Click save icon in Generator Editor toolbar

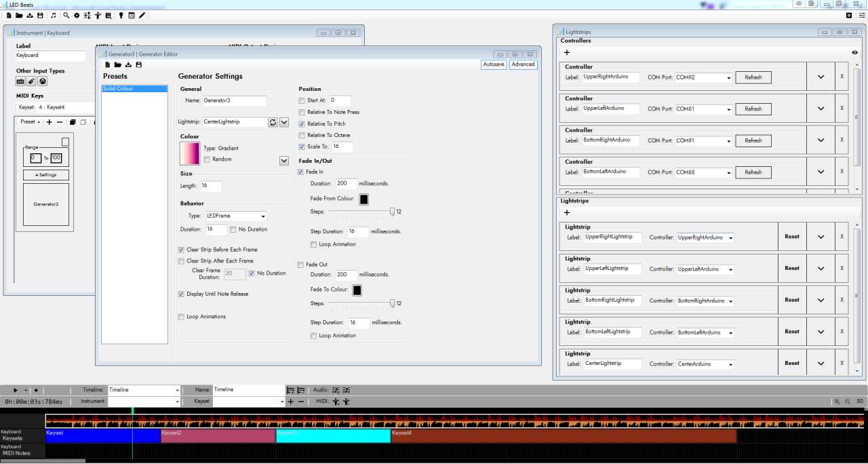(x=139, y=65)
